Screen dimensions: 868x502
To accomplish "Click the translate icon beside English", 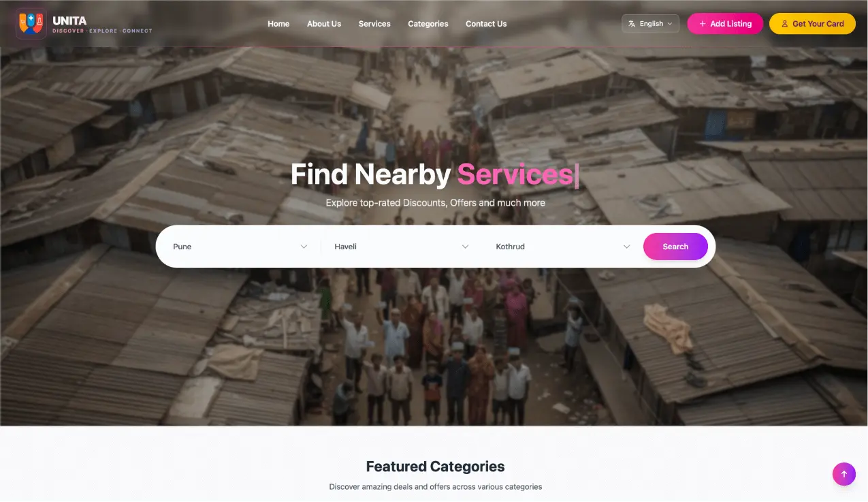I will point(632,24).
